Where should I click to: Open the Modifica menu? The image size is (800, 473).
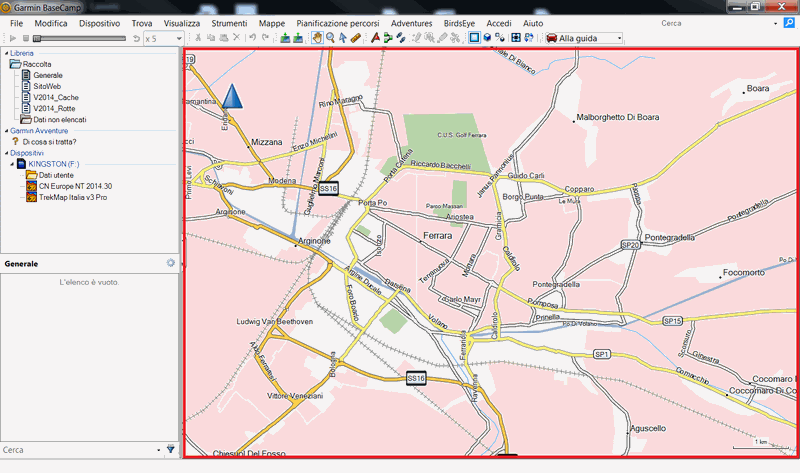51,23
